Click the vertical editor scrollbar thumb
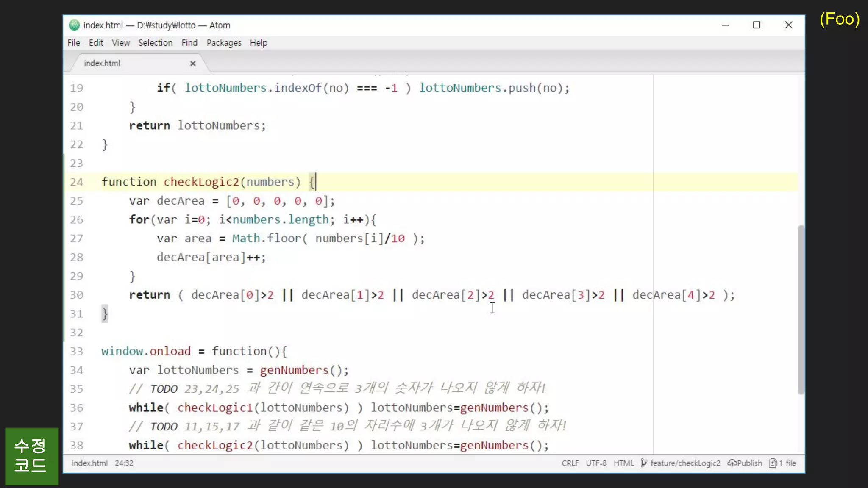Screen dimensions: 868x488 [800, 309]
